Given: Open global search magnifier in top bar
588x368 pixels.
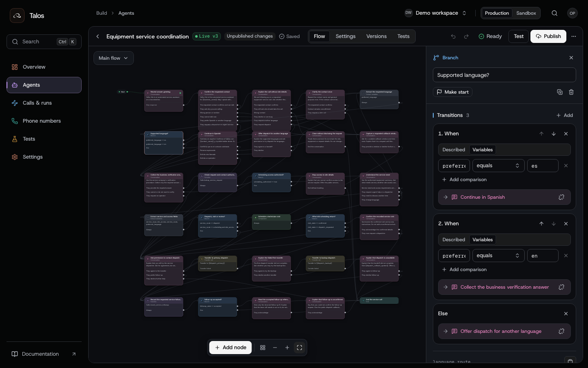Looking at the screenshot, I should point(555,13).
